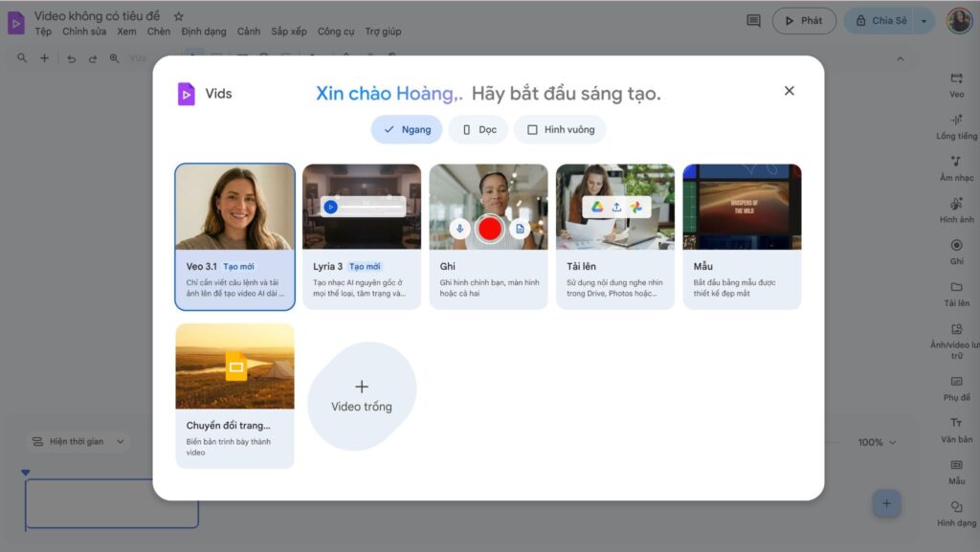Open the Hiện thời gian dropdown
Screen dimensions: 980x552
[x=78, y=441]
